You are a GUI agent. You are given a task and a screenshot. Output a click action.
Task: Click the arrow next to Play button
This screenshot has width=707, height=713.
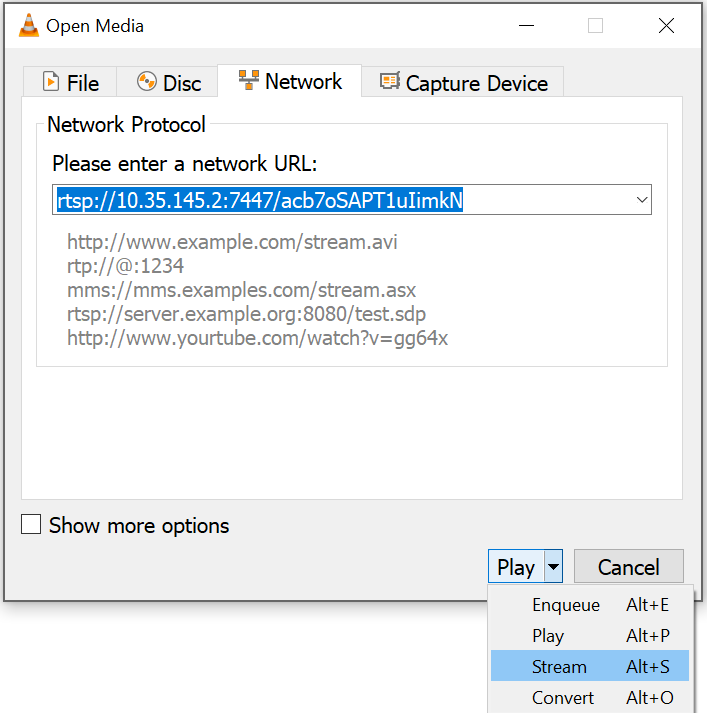click(554, 568)
